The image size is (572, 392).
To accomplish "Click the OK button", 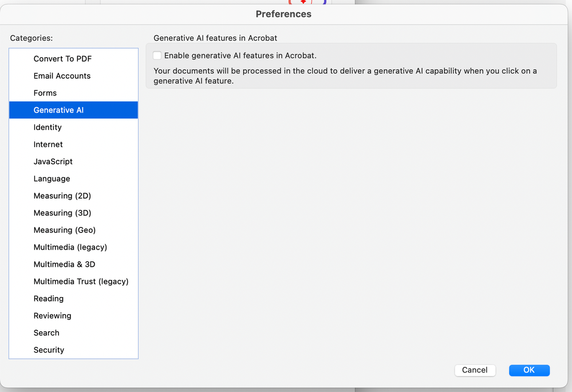I will tap(529, 370).
